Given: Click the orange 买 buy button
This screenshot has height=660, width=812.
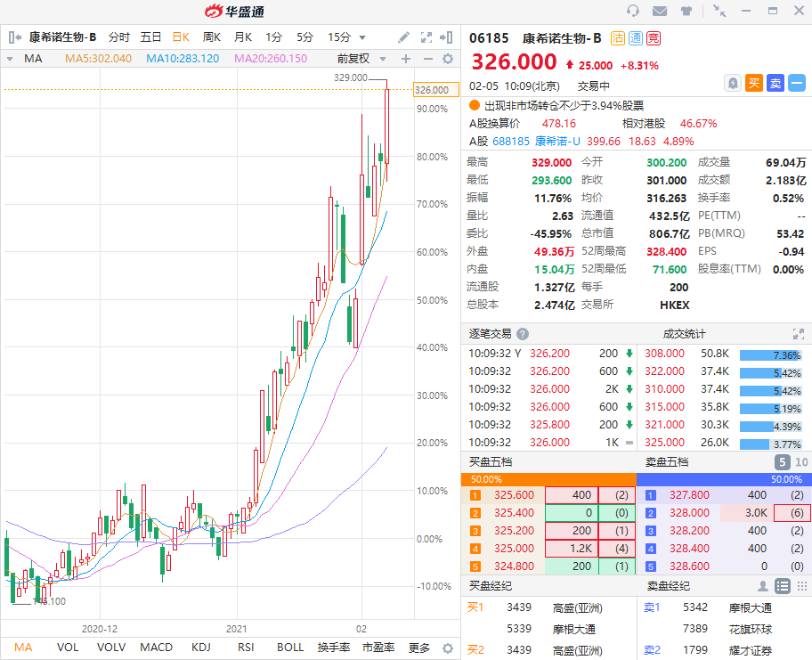Looking at the screenshot, I should pos(754,83).
